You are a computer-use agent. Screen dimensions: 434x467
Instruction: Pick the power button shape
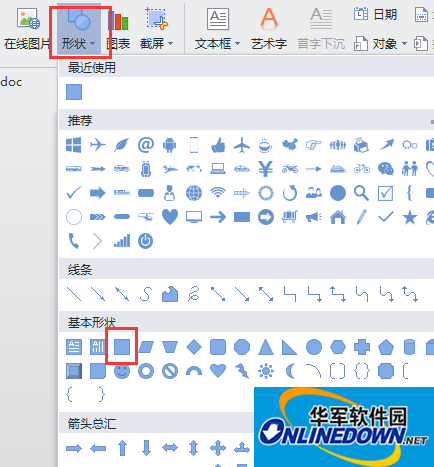[x=146, y=241]
